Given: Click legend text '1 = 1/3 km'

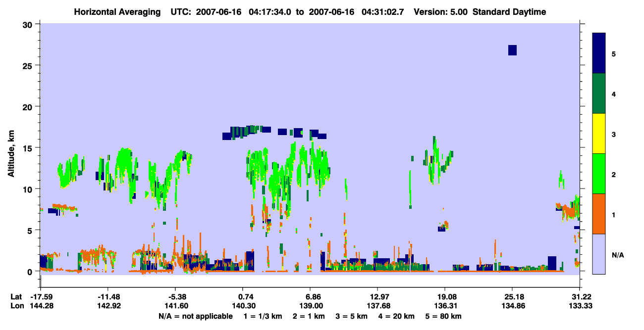Looking at the screenshot, I should 263,316.
